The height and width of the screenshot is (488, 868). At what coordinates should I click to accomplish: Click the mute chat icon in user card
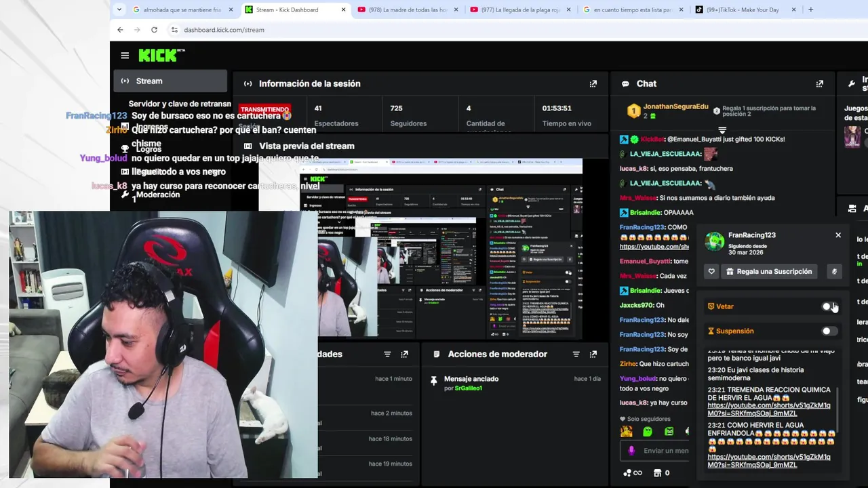coord(834,271)
